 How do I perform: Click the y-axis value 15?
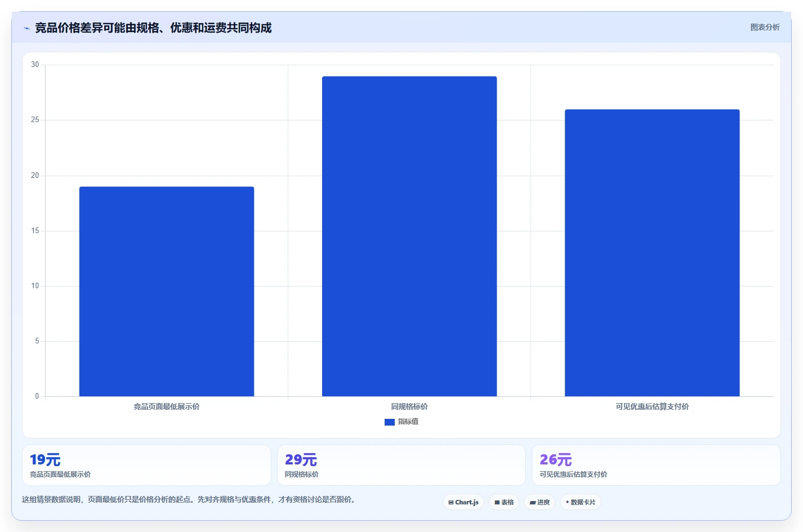[35, 231]
